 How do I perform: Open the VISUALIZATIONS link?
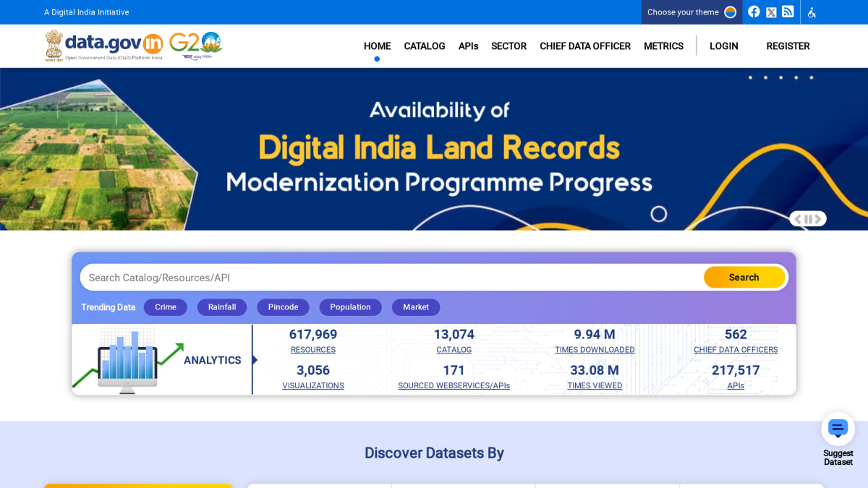313,386
